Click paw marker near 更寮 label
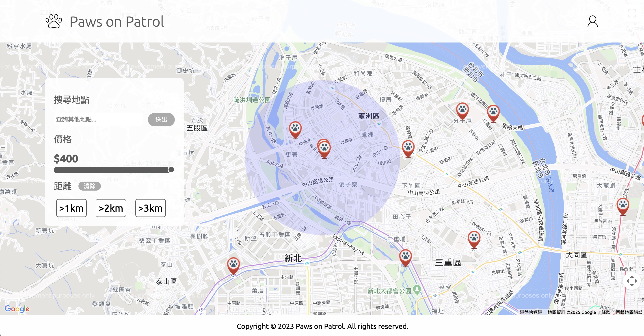The width and height of the screenshot is (644, 336). tap(295, 129)
